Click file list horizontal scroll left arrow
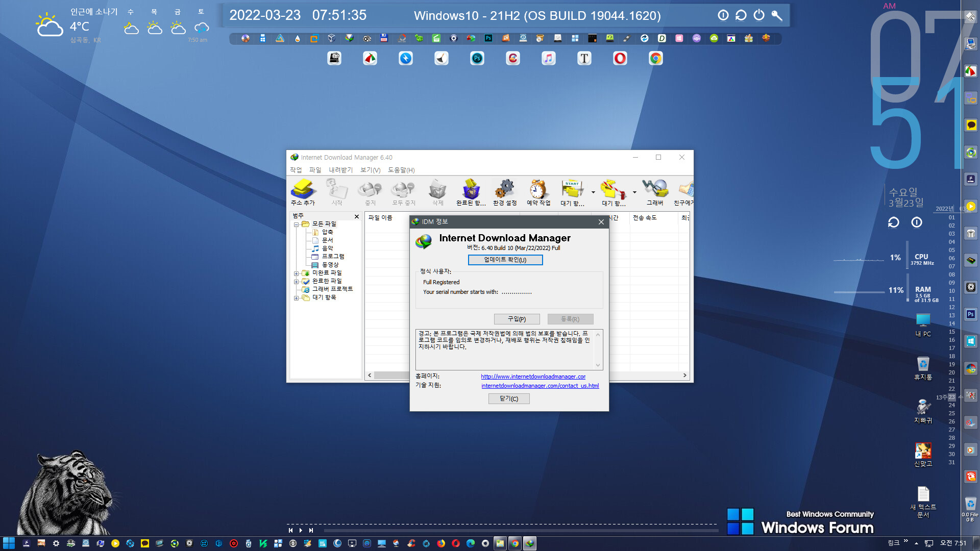This screenshot has width=980, height=551. coord(370,375)
